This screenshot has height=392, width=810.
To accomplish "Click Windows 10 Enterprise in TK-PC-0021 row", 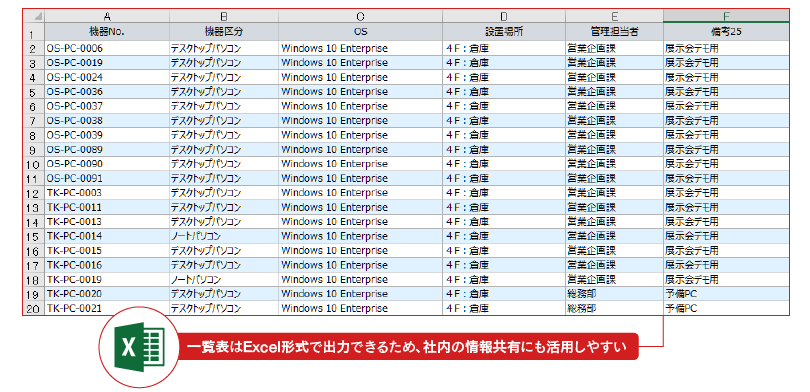I will point(334,309).
